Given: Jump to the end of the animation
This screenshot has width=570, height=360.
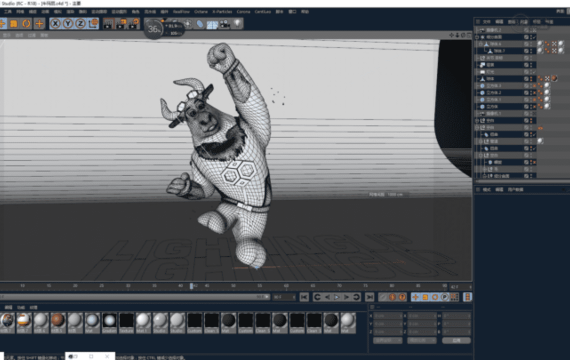Looking at the screenshot, I should (370, 297).
